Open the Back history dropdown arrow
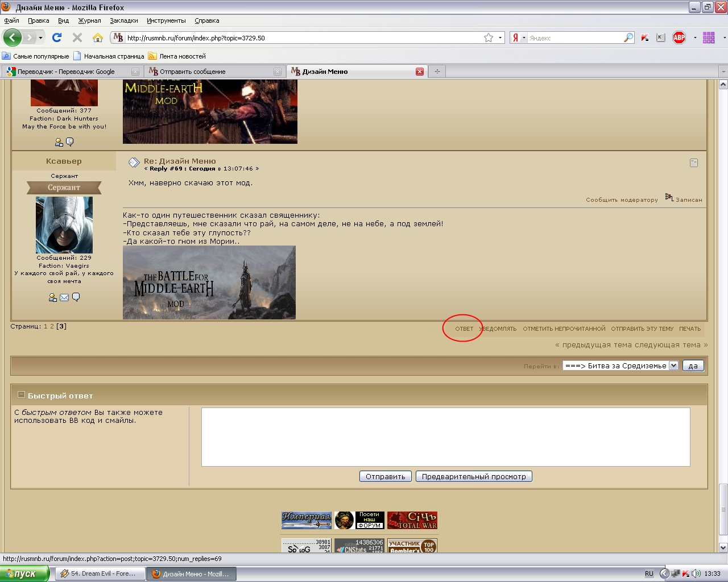 [40, 38]
